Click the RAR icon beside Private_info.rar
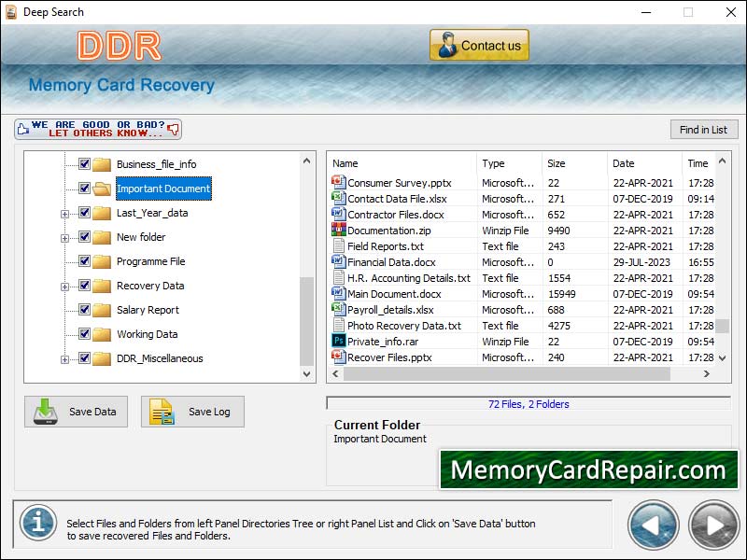This screenshot has height=560, width=747. pos(339,342)
